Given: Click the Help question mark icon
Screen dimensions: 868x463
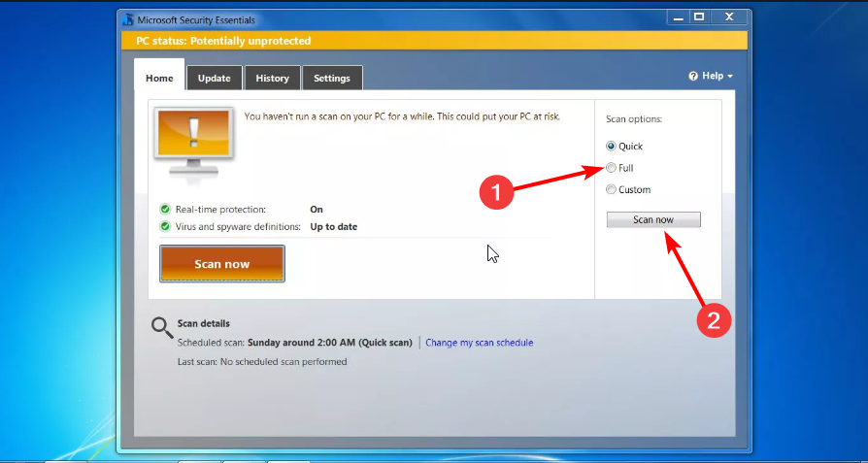Looking at the screenshot, I should click(x=693, y=77).
